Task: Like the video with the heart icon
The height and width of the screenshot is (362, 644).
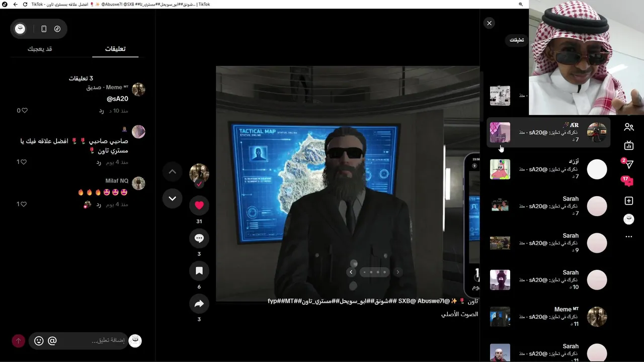Action: click(199, 205)
